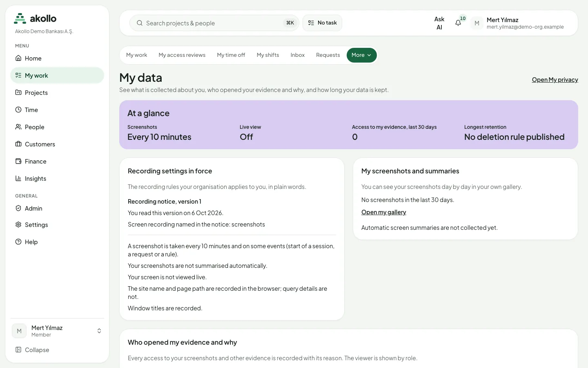
Task: Switch to the My time off tab
Action: (231, 55)
